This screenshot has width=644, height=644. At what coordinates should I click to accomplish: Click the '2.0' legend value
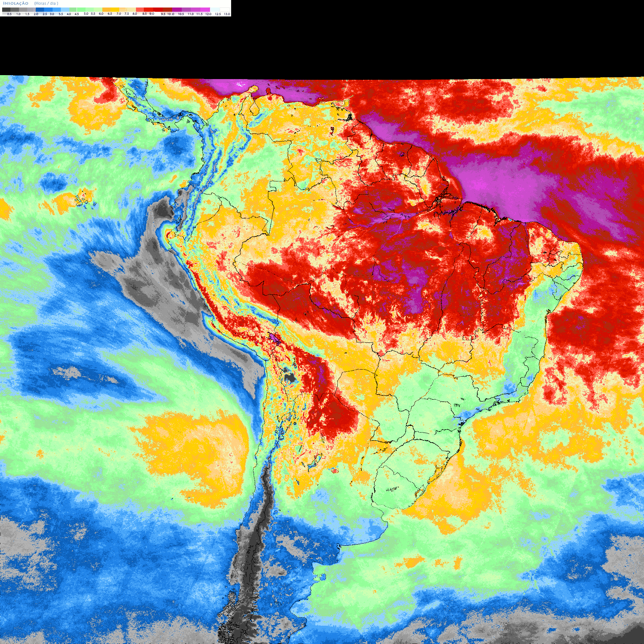click(36, 14)
